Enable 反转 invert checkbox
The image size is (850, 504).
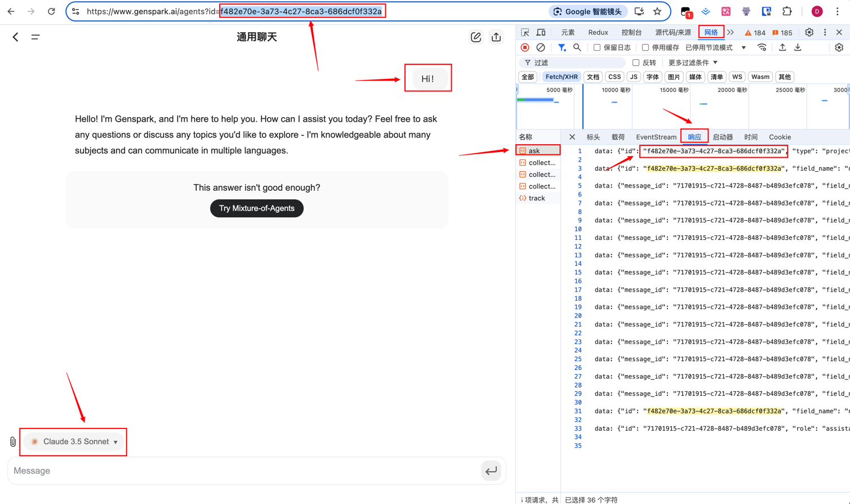[636, 63]
